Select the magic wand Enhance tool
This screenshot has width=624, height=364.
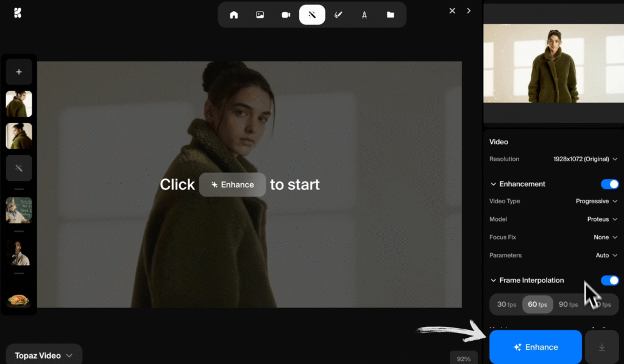tap(312, 14)
